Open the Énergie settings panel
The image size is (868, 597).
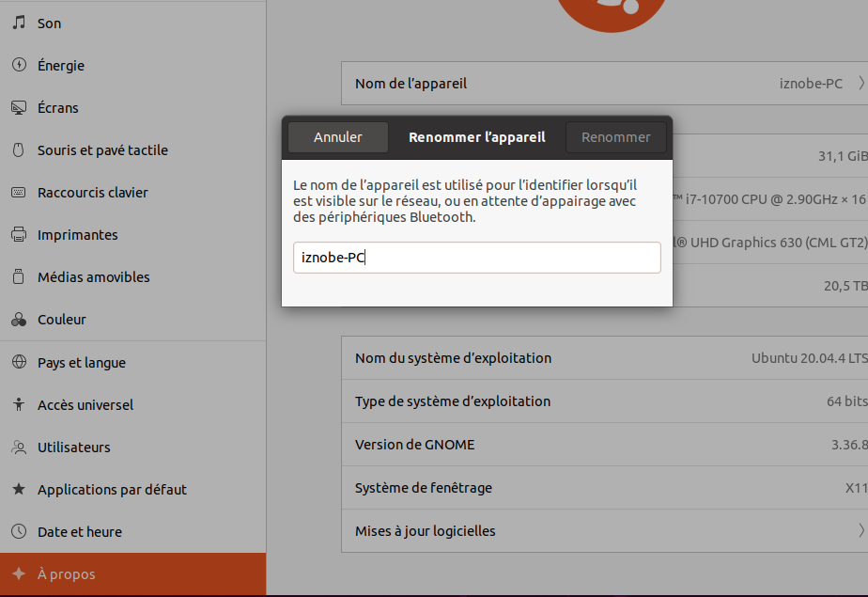pos(132,65)
